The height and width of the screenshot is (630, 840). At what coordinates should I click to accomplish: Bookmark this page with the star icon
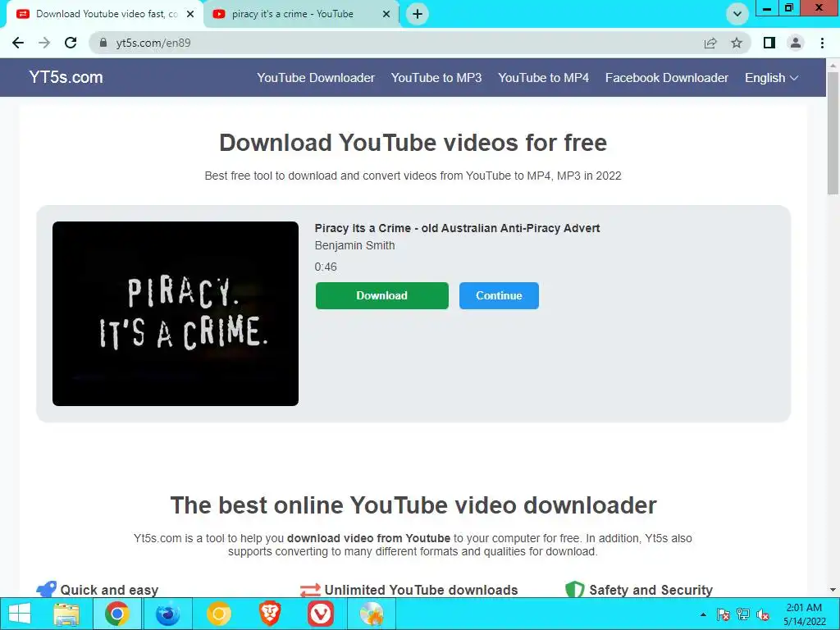(737, 43)
